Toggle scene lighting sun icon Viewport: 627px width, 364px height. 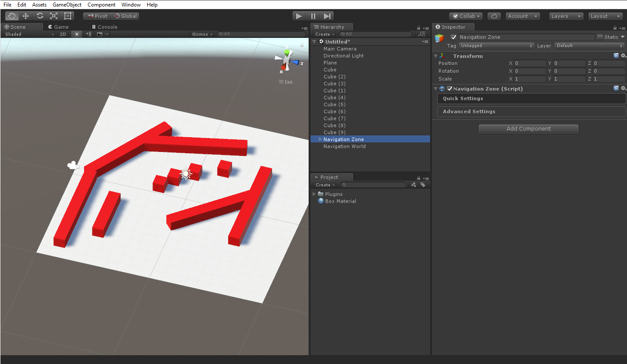point(77,34)
